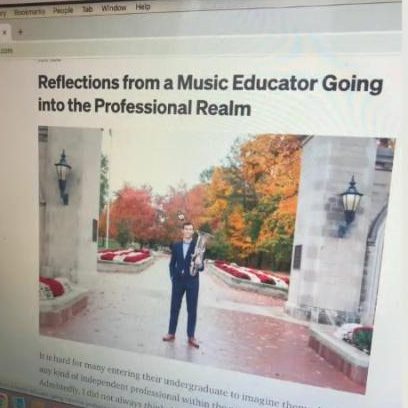
Task: Open the leftmost Dock icon
Action: (3, 399)
